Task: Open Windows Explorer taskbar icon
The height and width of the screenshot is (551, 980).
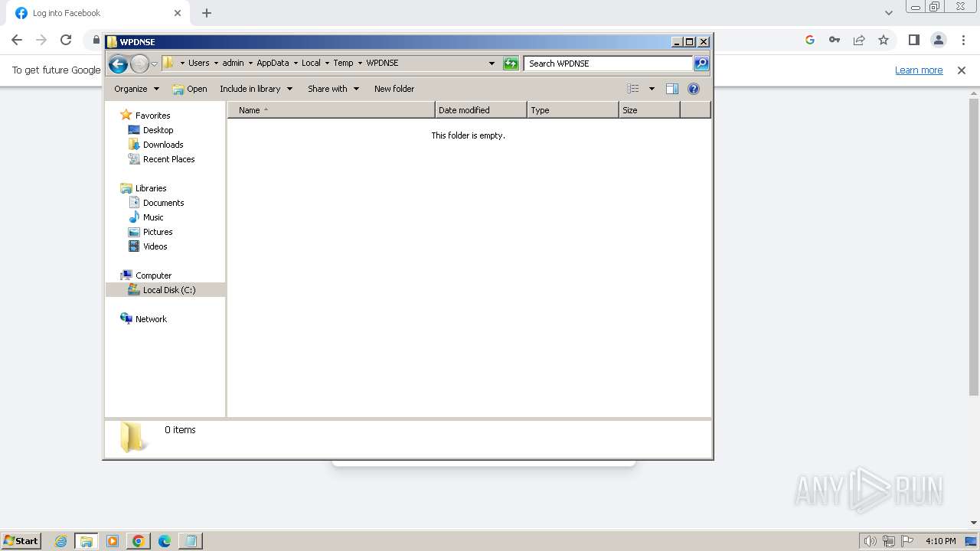Action: pyautogui.click(x=87, y=541)
